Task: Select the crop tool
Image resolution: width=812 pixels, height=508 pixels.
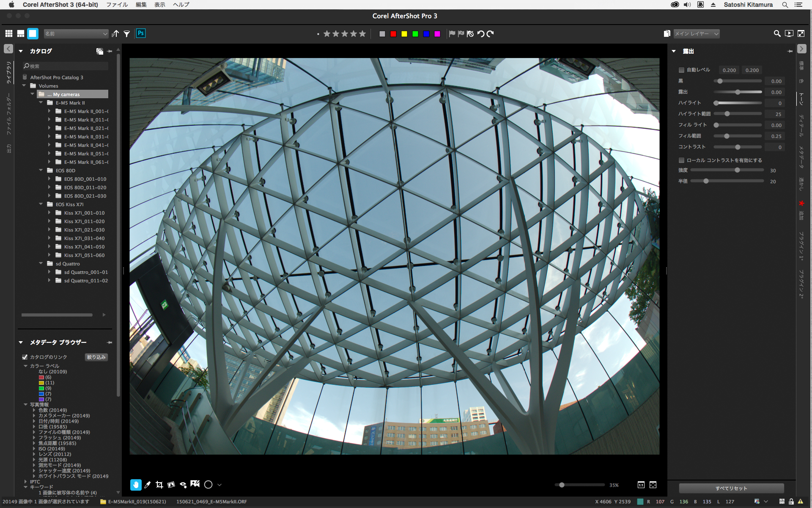Action: tap(159, 485)
